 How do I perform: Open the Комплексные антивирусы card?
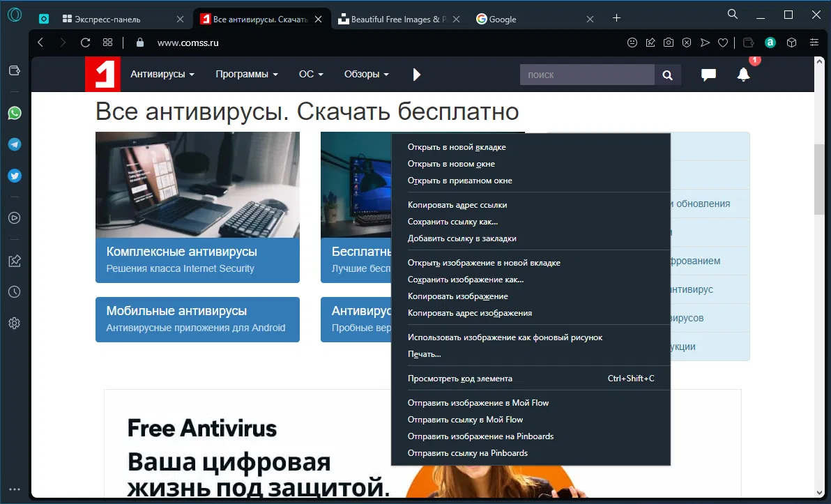[x=198, y=207]
